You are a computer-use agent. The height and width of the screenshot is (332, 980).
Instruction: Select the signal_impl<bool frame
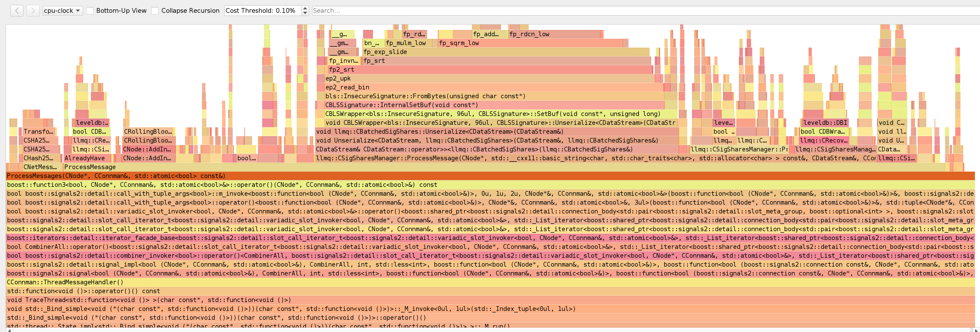[x=490, y=264]
